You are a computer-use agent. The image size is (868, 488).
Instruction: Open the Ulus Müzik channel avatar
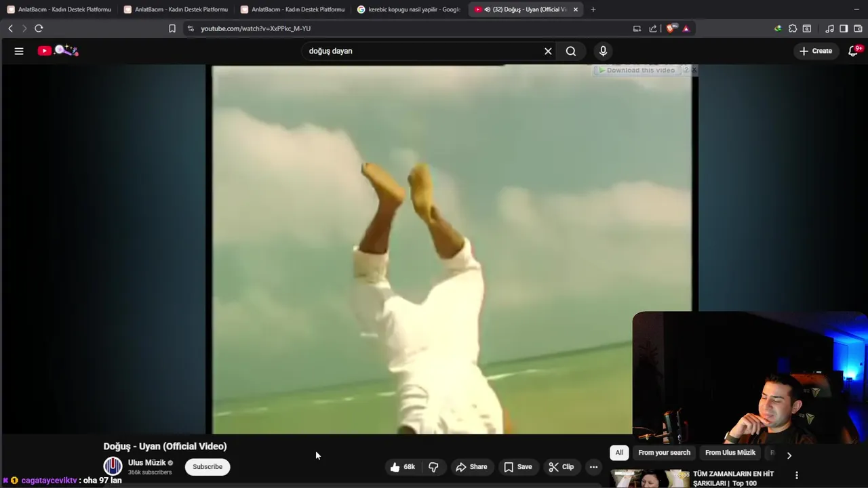(x=113, y=466)
